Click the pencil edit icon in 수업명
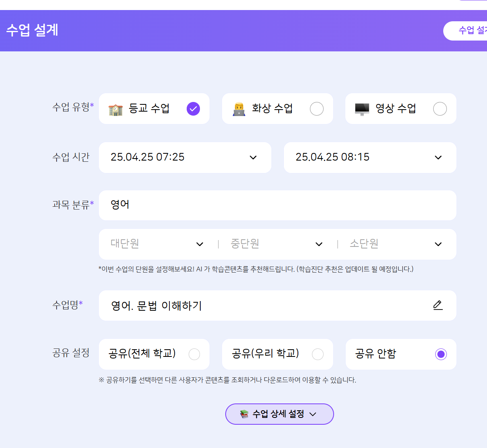487x448 pixels. pos(438,305)
